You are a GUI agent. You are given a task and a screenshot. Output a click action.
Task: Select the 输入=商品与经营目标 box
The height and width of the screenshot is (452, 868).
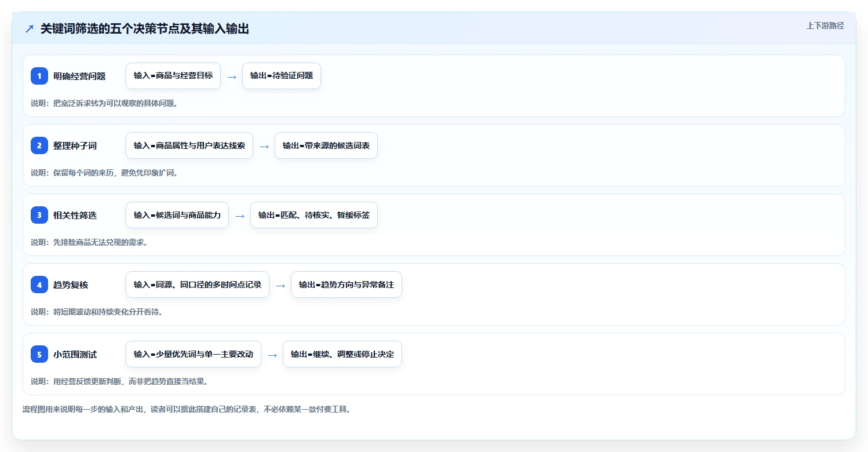(173, 76)
